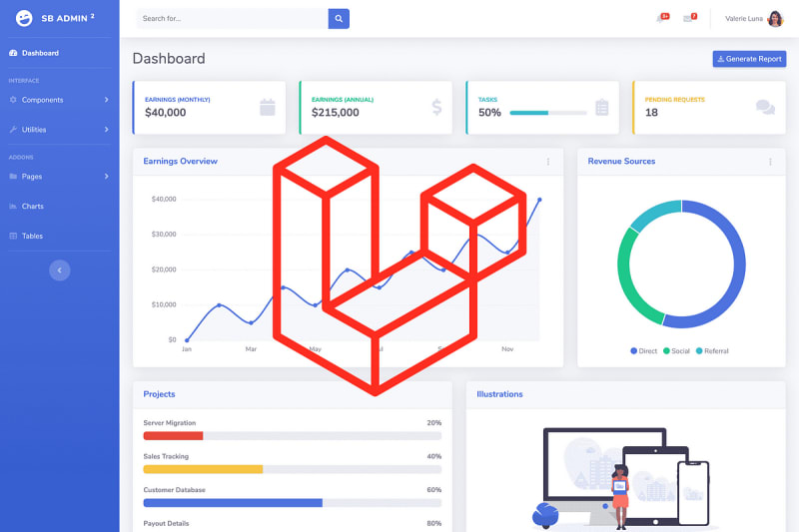Click Valerie Luna's profile avatar
This screenshot has width=799, height=532.
tap(775, 18)
